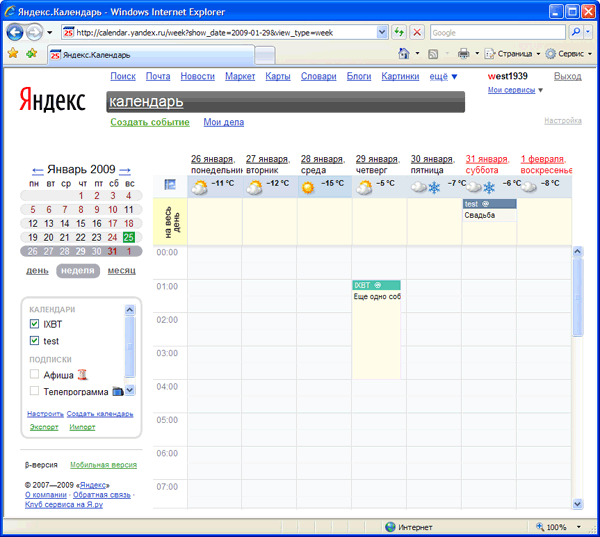Click the RSS feeds icon
The width and height of the screenshot is (600, 537).
(433, 54)
